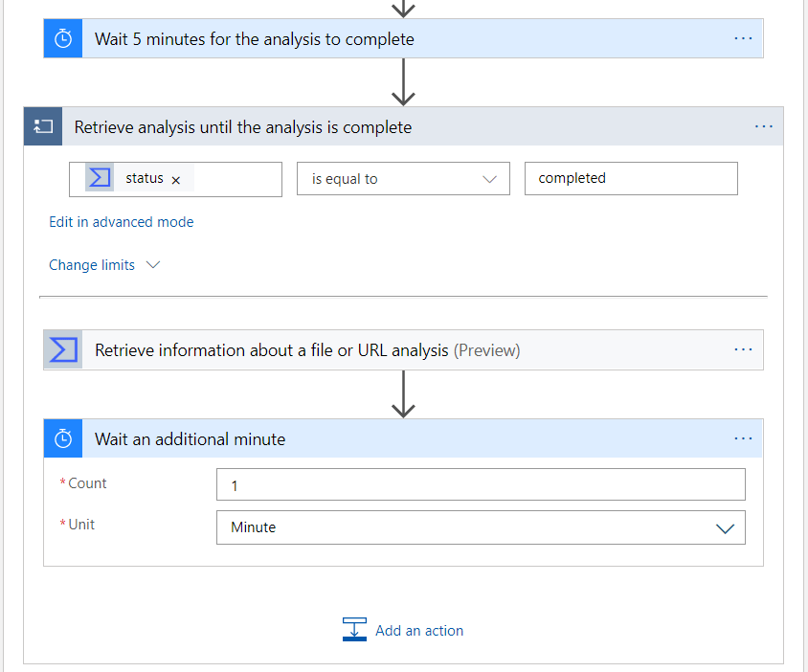This screenshot has height=672, width=808.
Task: Open the ellipsis on the until loop header
Action: pos(763,126)
